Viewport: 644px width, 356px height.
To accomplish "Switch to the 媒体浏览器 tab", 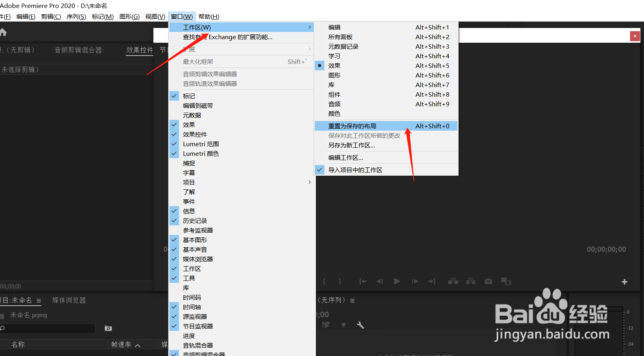I will pyautogui.click(x=69, y=300).
